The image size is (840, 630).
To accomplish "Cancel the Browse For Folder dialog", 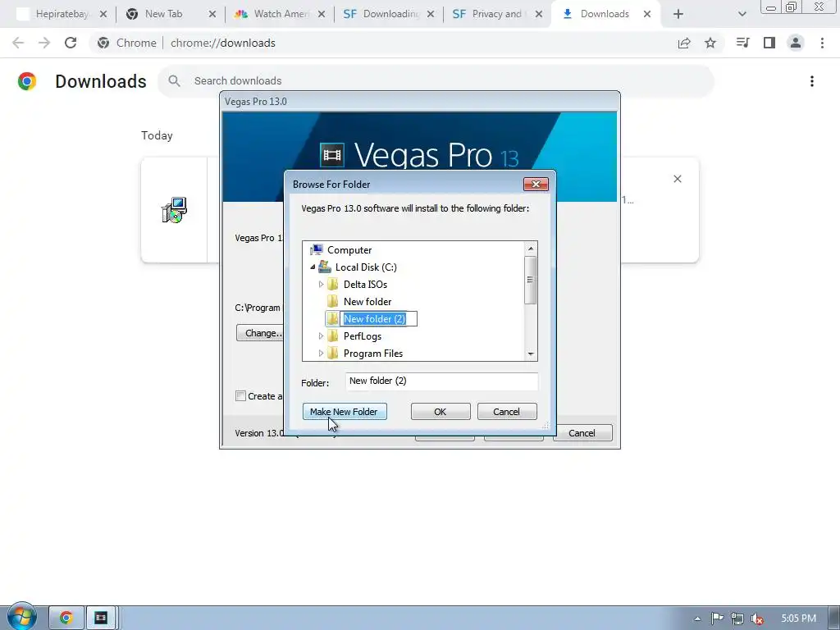I will pos(507,412).
